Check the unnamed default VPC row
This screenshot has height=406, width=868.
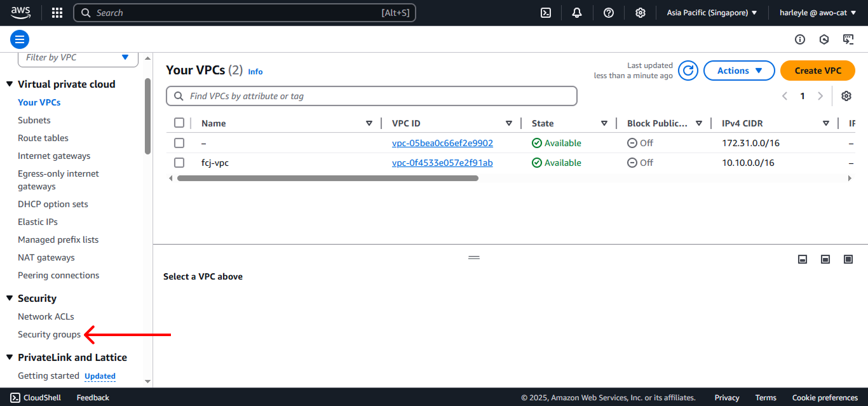click(x=179, y=143)
